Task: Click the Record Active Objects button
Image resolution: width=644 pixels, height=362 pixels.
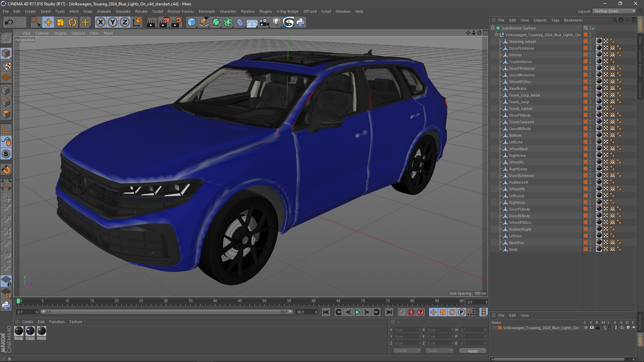Action: 401,312
